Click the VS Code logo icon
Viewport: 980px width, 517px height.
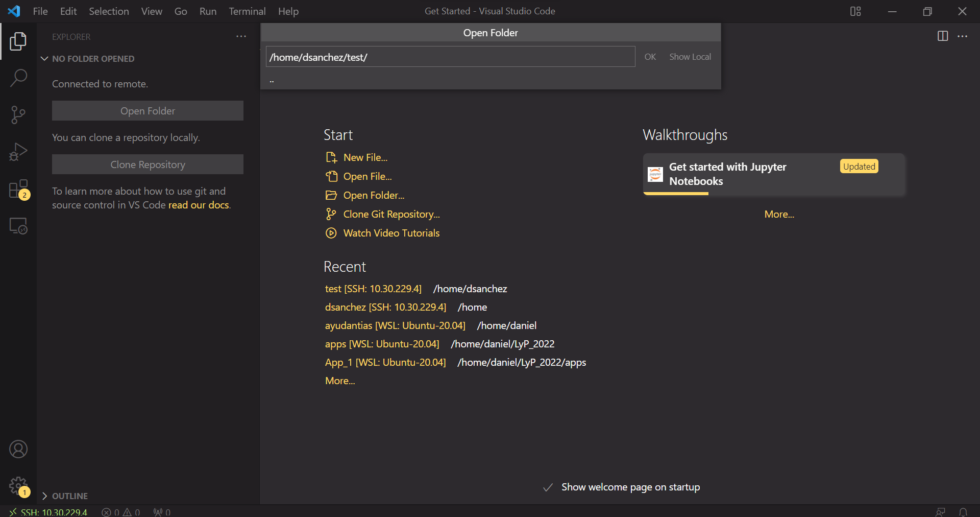[x=14, y=11]
